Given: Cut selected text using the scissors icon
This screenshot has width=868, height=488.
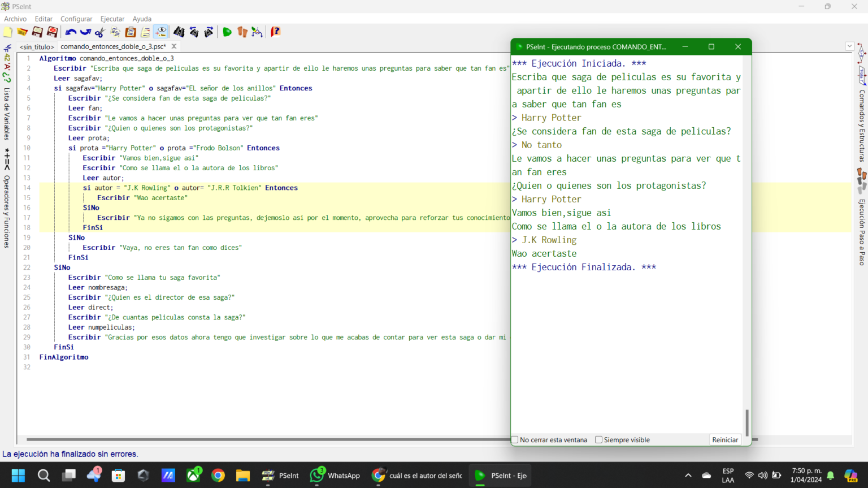Looking at the screenshot, I should pos(101,32).
